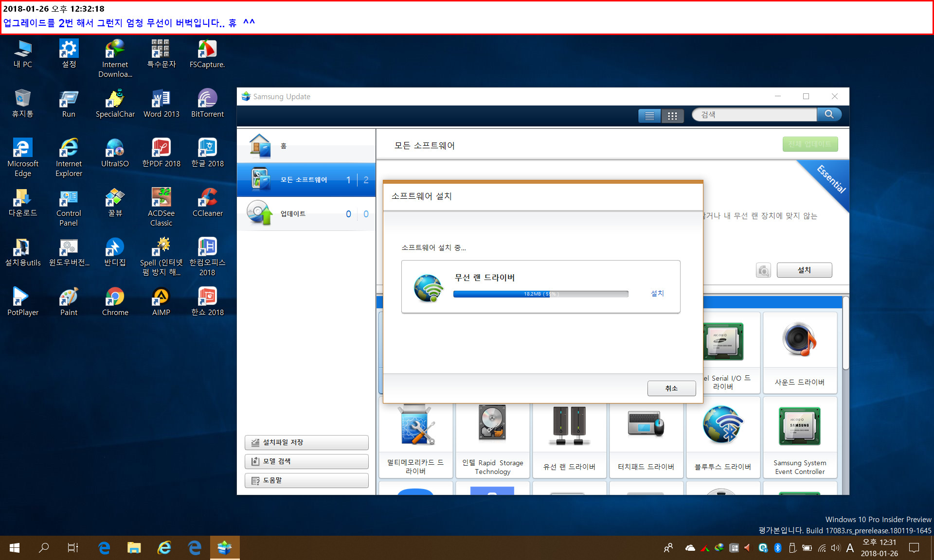Select 업데이트 in sidebar
This screenshot has width=934, height=560.
point(306,214)
